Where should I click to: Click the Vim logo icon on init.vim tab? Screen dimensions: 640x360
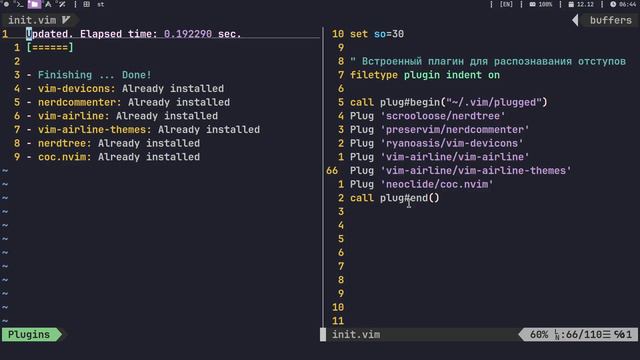(x=66, y=20)
